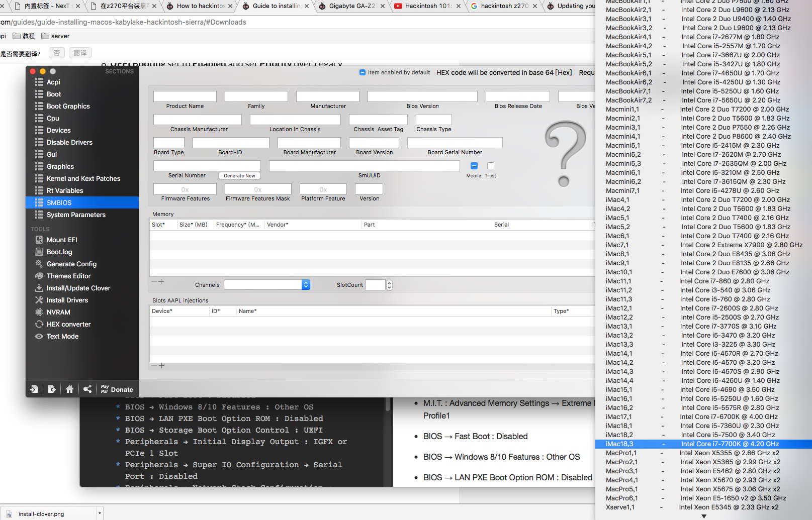Open the 'server' bookmarks folder

tap(55, 36)
